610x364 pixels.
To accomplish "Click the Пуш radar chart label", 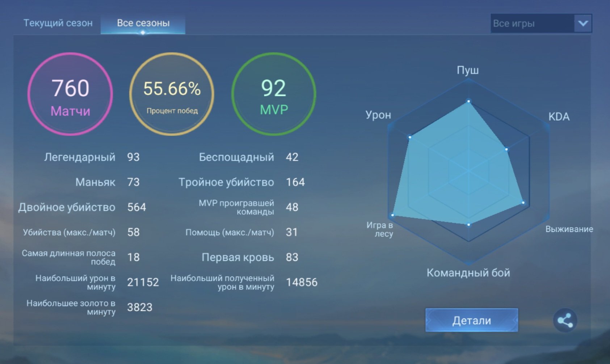I will pos(468,70).
